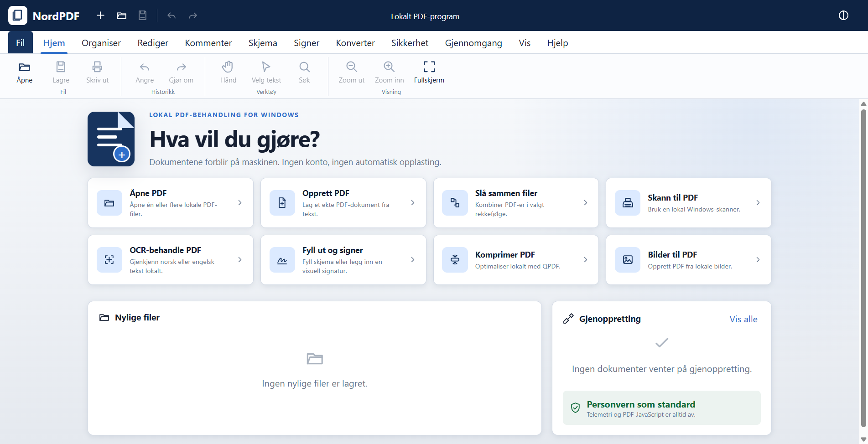The width and height of the screenshot is (868, 444).
Task: Click chevron on the Åpne PDF card
Action: click(x=240, y=202)
